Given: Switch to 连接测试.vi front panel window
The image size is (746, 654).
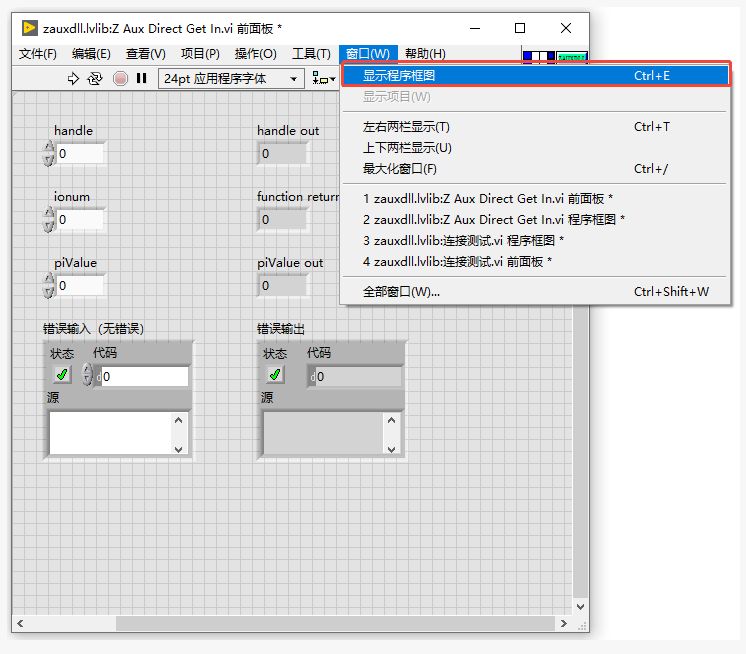Looking at the screenshot, I should 457,261.
